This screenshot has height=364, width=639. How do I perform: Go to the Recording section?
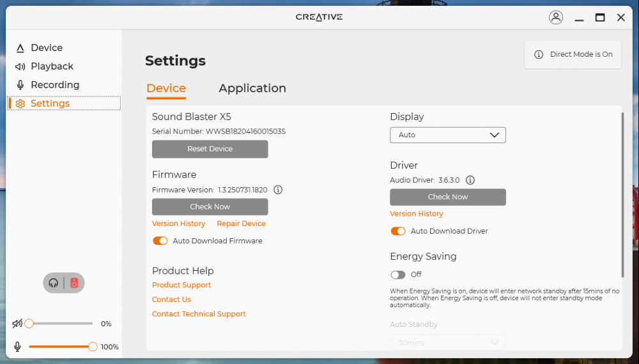55,85
